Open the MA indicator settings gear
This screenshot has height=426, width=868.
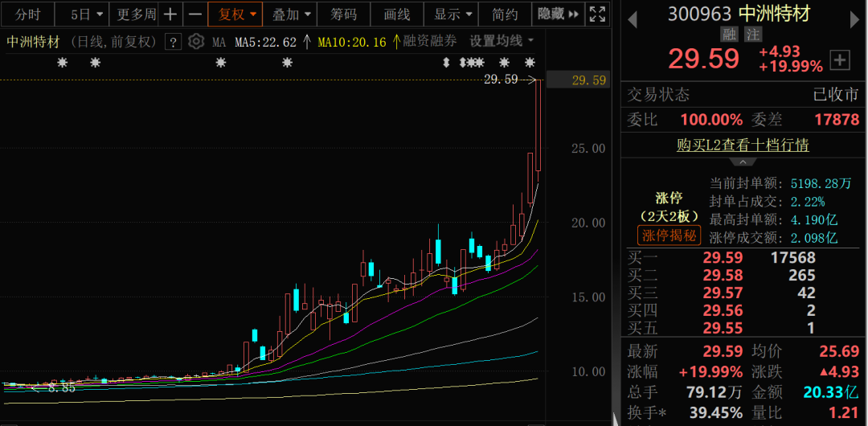196,42
